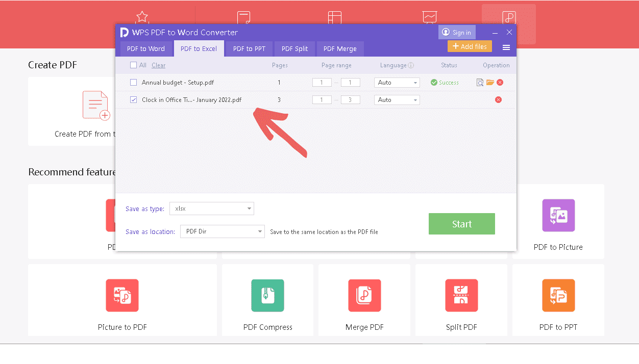Open the PDF Merge tab

[340, 49]
